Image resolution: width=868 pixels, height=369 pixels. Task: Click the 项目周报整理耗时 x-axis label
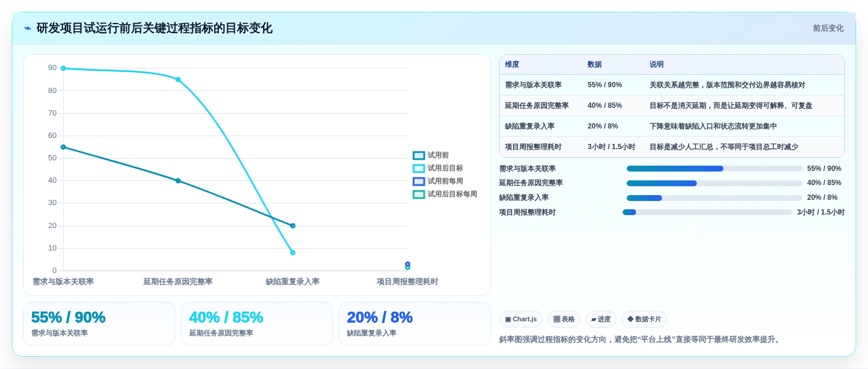(x=408, y=282)
